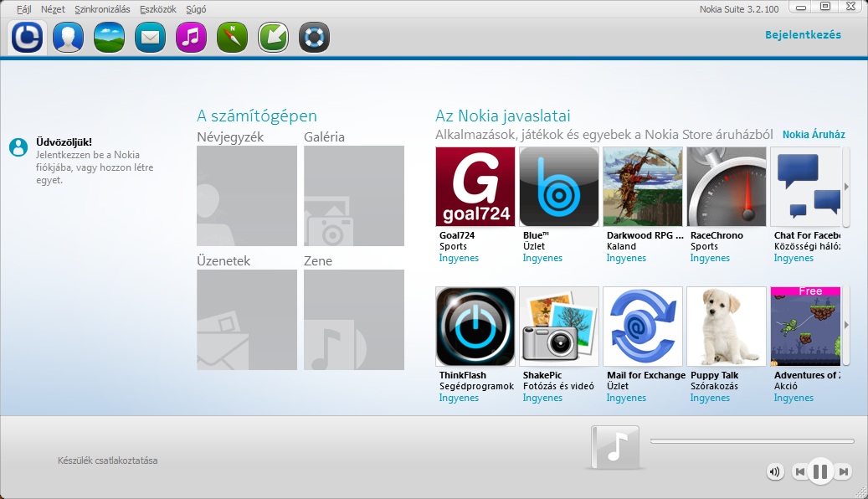Click the Készülék csatlakoztatása text
868x499 pixels.
(107, 460)
